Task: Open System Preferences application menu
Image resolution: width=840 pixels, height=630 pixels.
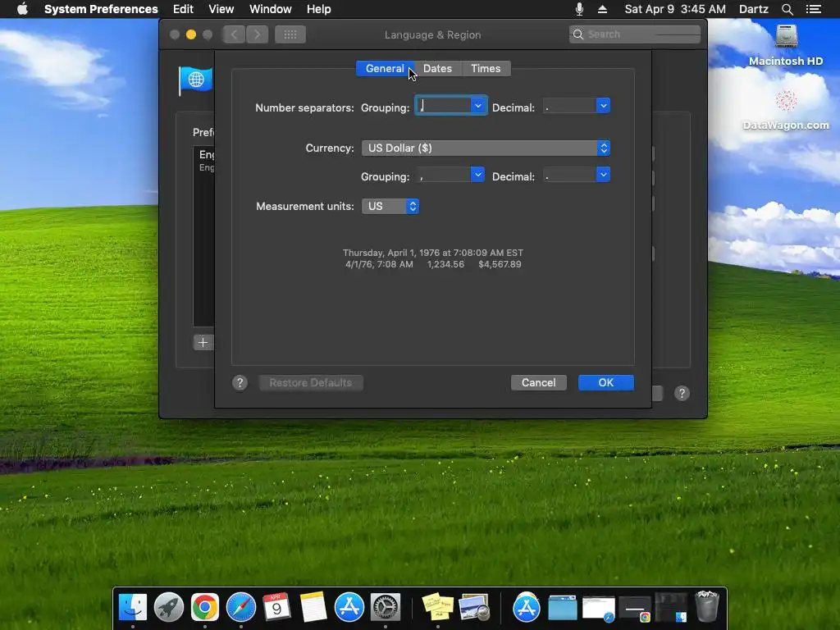Action: click(x=101, y=9)
